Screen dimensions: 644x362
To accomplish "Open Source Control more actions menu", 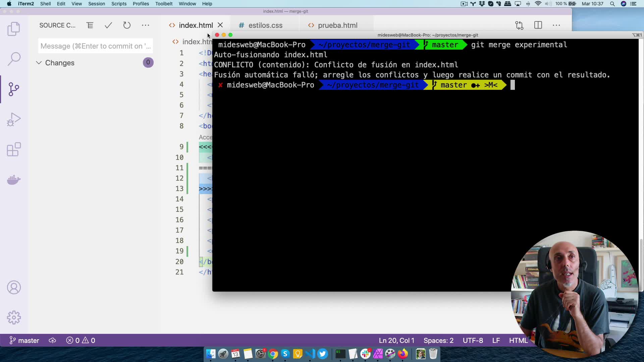I will (x=145, y=25).
